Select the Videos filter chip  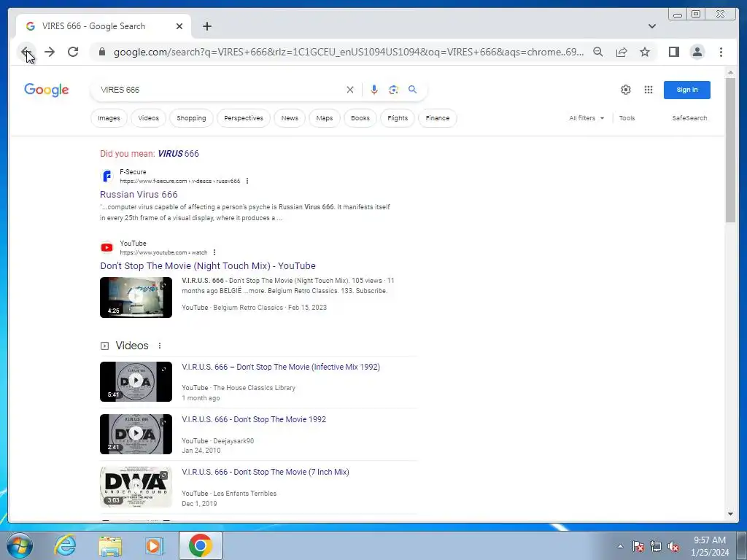[x=149, y=118]
